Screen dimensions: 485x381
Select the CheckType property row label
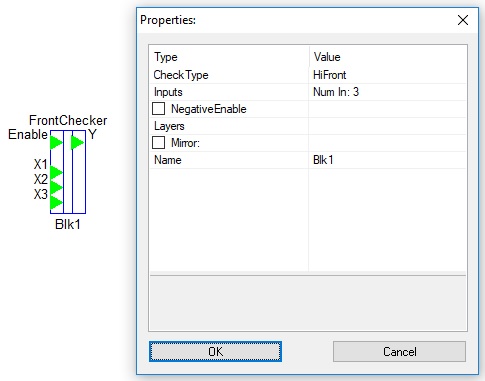(181, 75)
